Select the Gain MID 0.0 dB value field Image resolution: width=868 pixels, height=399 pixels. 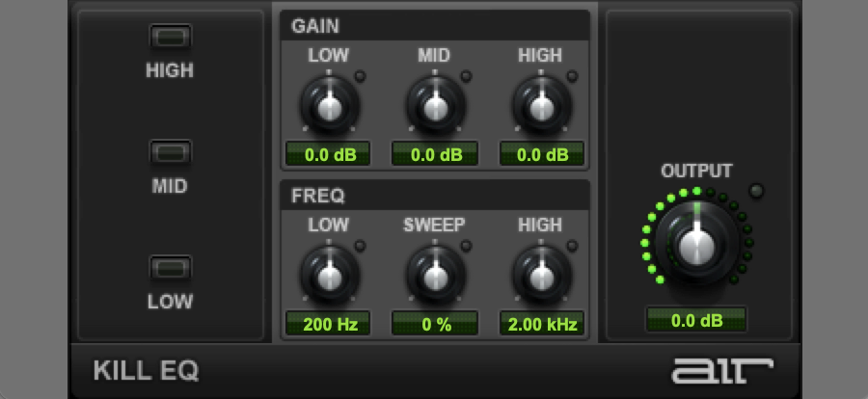[435, 154]
